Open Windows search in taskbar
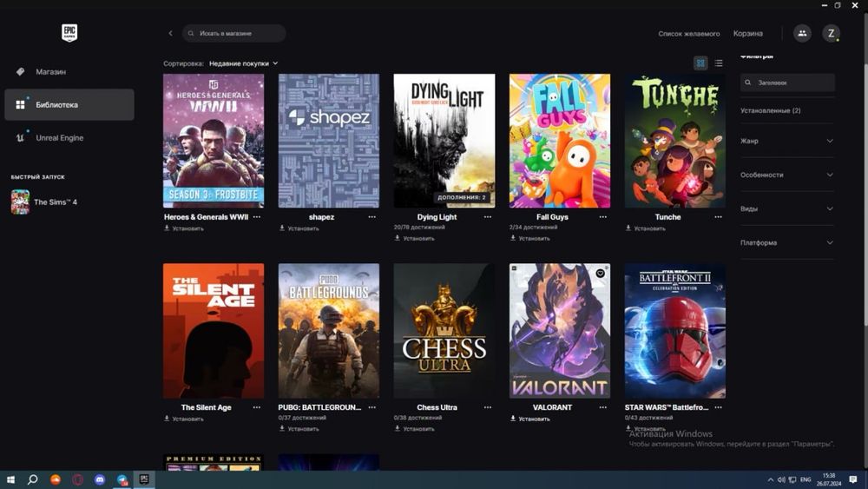This screenshot has width=868, height=489. 33,479
